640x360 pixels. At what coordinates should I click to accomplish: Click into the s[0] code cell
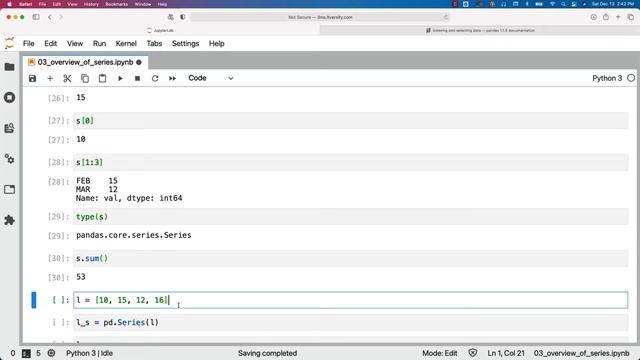click(x=351, y=121)
